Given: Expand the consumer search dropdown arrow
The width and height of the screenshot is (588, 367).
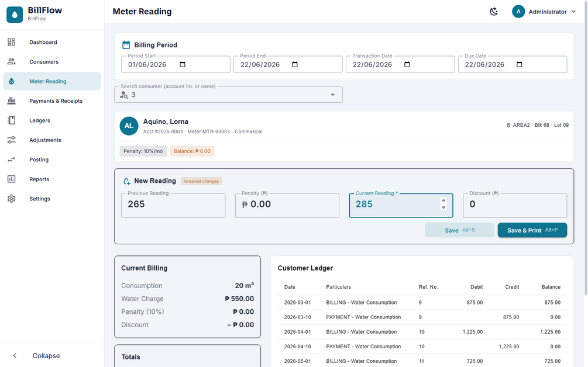Looking at the screenshot, I should tap(333, 95).
